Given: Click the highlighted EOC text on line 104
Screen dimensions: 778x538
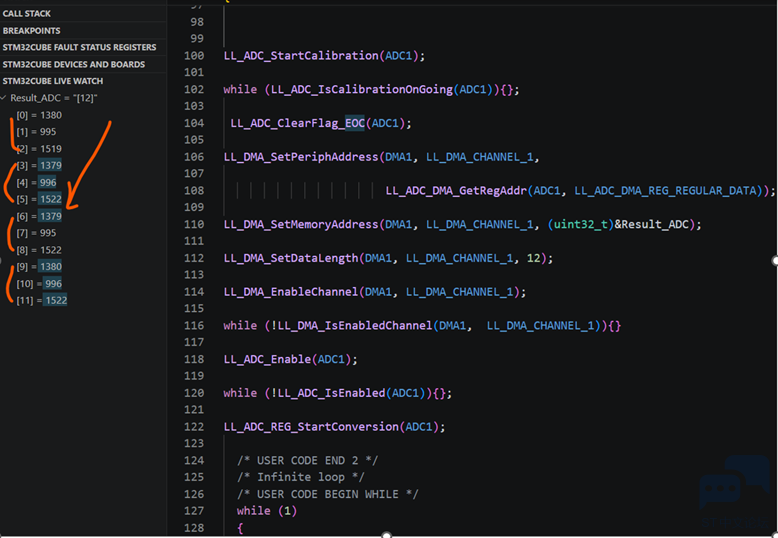Looking at the screenshot, I should coord(356,123).
